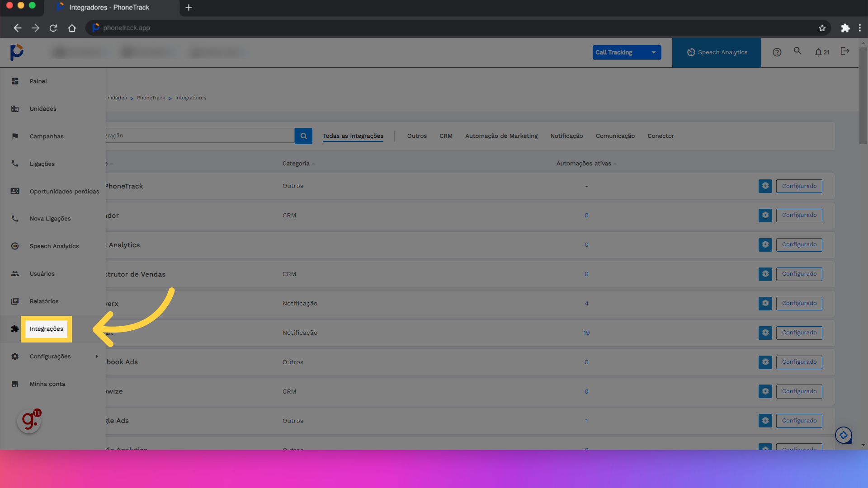868x488 pixels.
Task: Open Minha conta menu item
Action: [47, 384]
